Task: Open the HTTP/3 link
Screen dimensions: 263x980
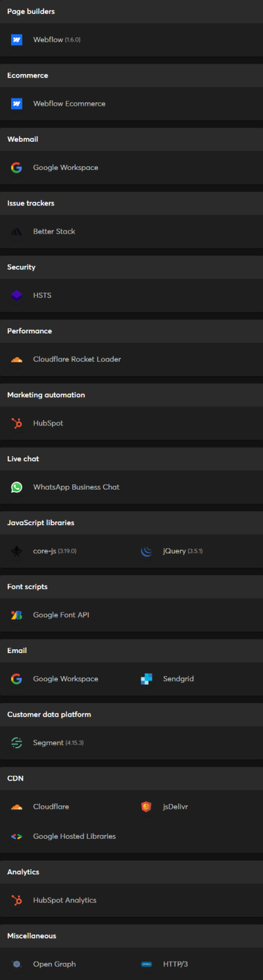Action: pyautogui.click(x=176, y=964)
